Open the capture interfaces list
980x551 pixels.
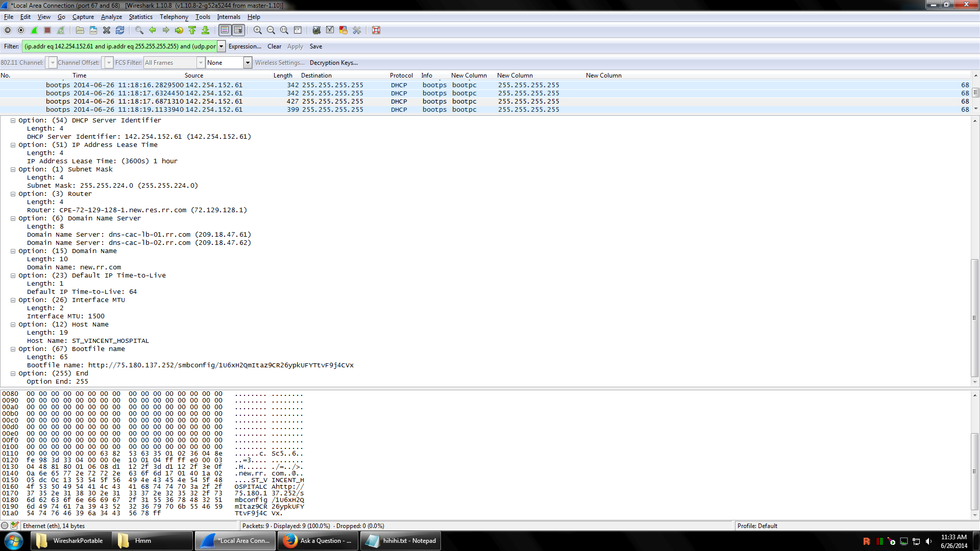tap(8, 30)
